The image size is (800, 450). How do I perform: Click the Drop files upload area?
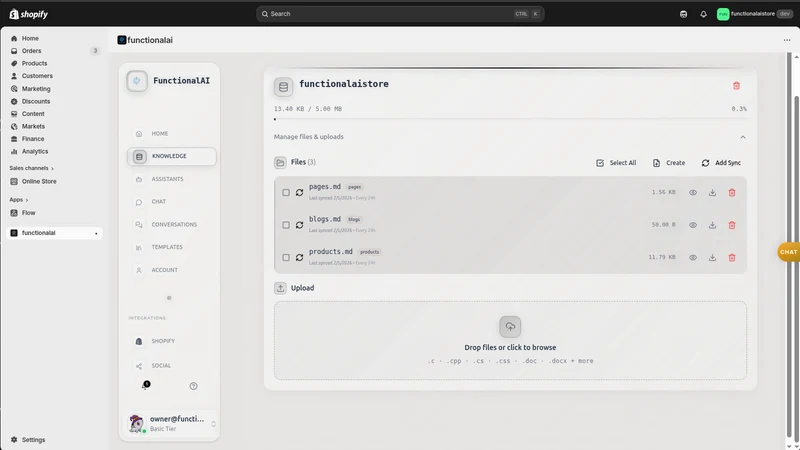pos(510,340)
